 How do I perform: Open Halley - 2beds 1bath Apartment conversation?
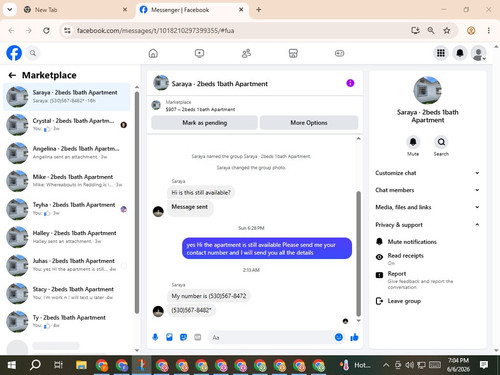67,237
